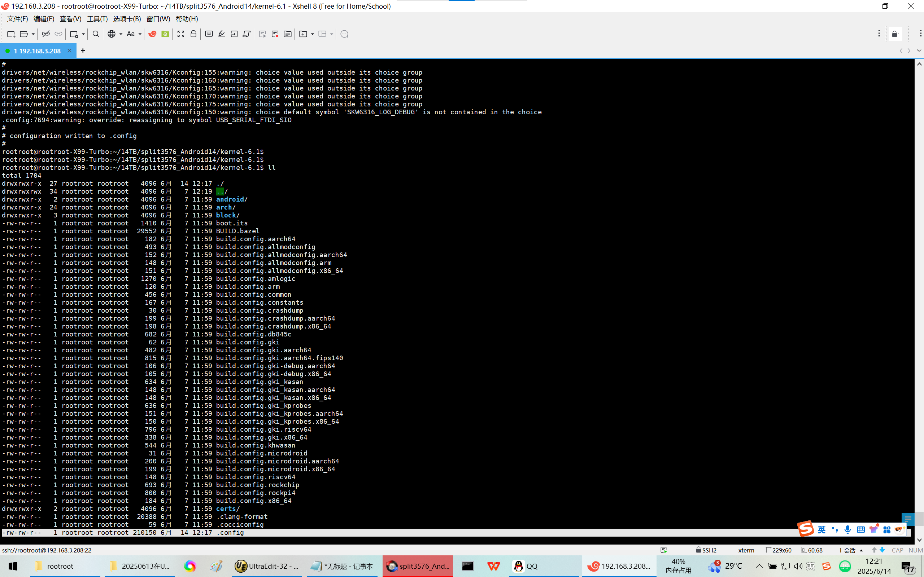Click the terminal vertical scrollbar thumb
Image resolution: width=924 pixels, height=577 pixels.
(919, 518)
